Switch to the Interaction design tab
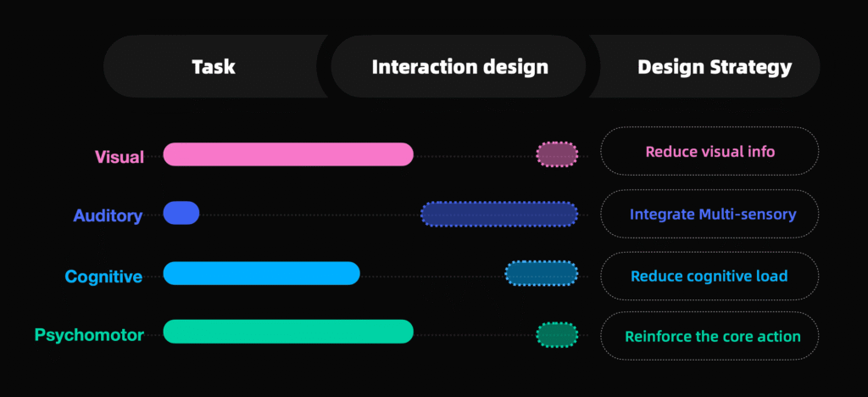The image size is (868, 397). [459, 67]
